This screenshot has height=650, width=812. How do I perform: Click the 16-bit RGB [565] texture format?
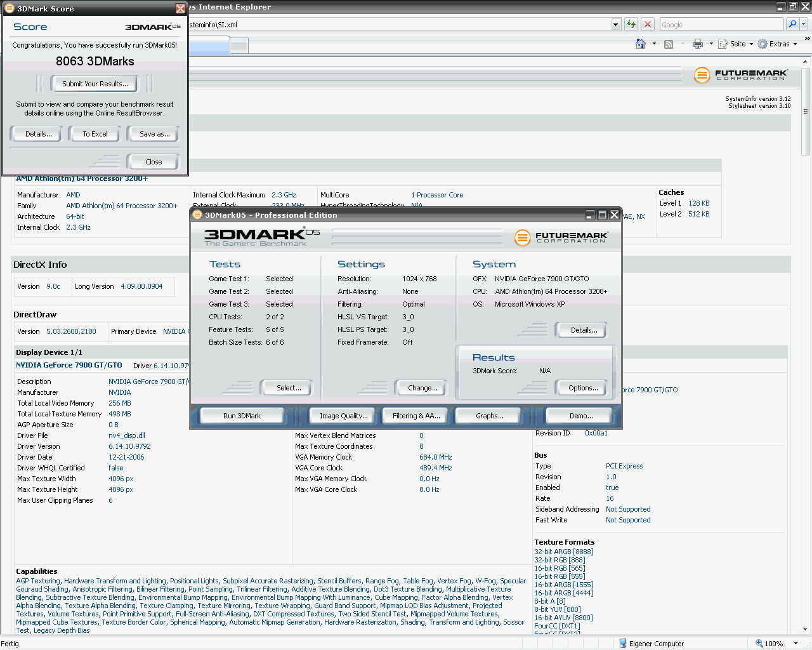[560, 568]
